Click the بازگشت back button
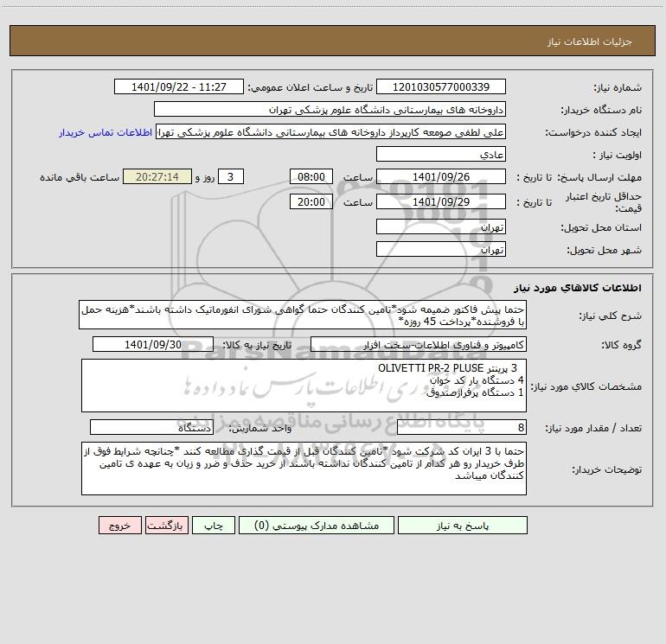The height and width of the screenshot is (644, 666). pos(166,526)
